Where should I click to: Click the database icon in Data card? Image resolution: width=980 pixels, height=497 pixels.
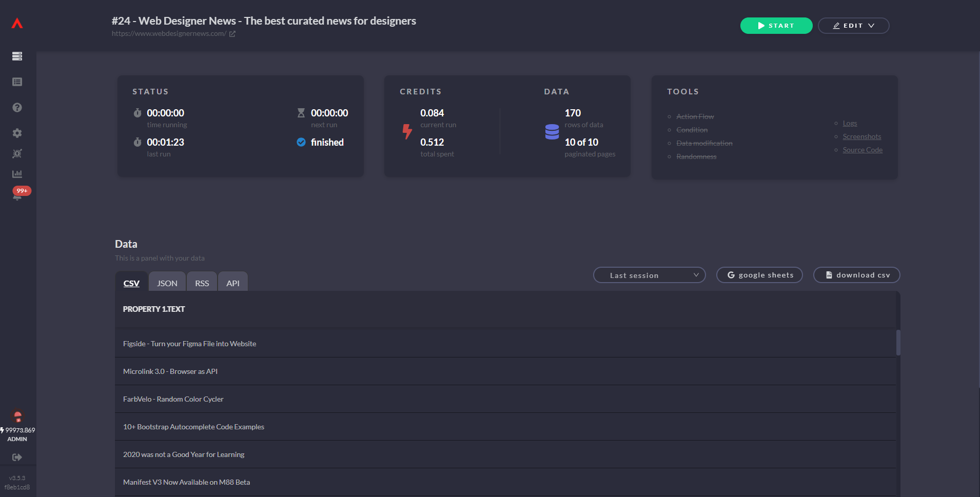(552, 132)
